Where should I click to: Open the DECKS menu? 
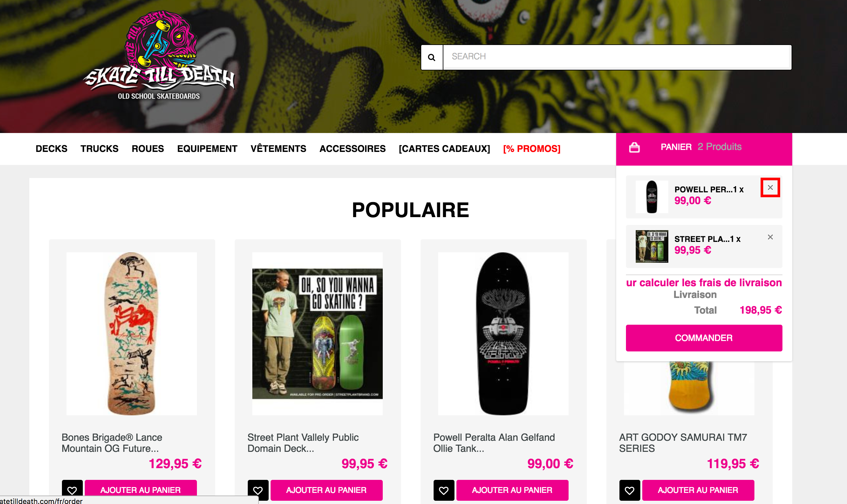tap(51, 149)
